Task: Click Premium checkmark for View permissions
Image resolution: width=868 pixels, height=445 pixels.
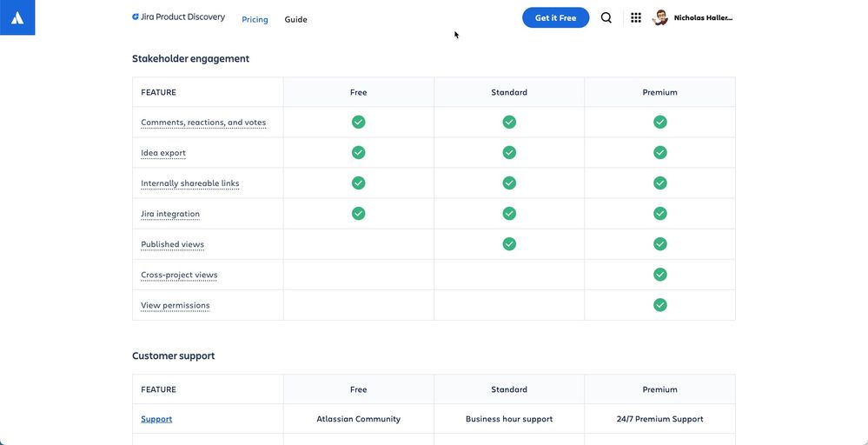Action: pyautogui.click(x=659, y=304)
